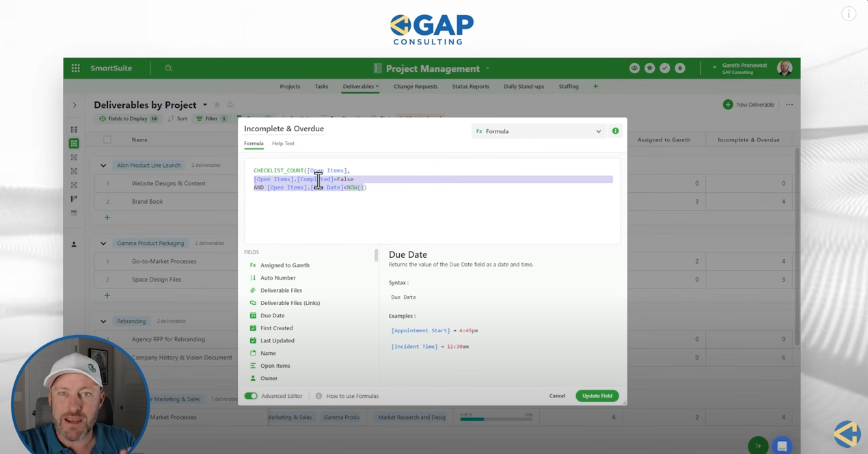Select the topmost view icon in left sidebar
The image size is (868, 454).
click(74, 129)
